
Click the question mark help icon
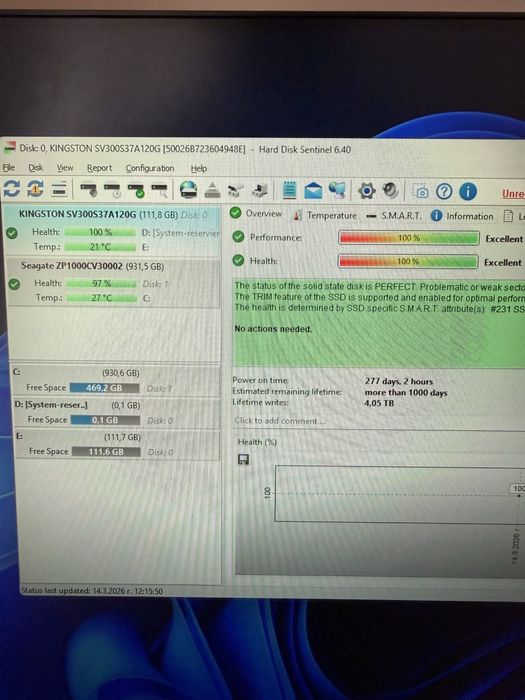point(444,192)
